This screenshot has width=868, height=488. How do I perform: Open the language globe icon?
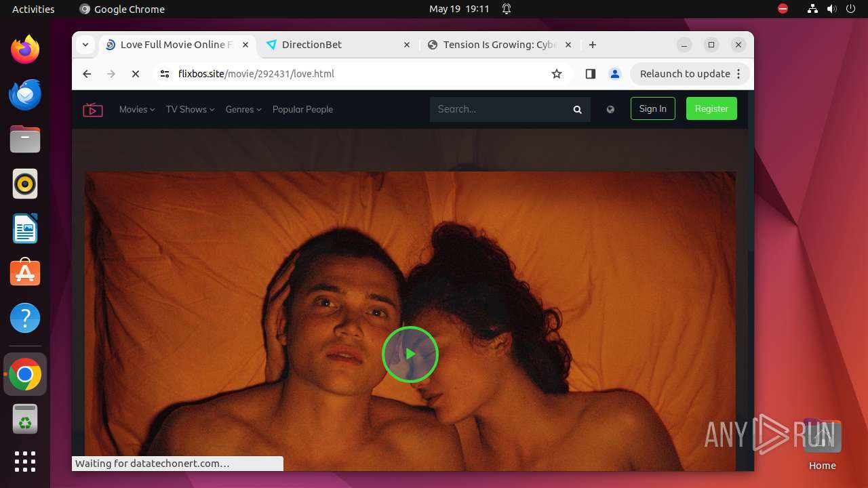(610, 109)
